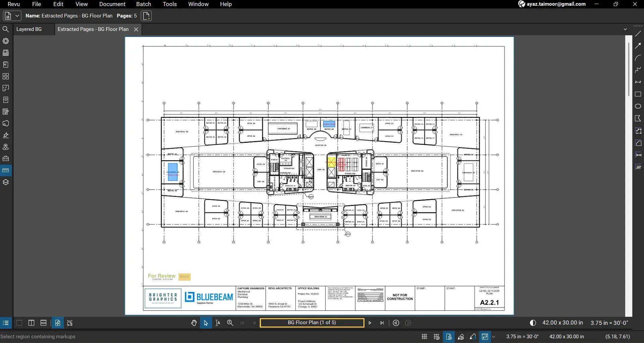Screen dimensions: 644x343
Task: Expand the document tabs list chevron
Action: pyautogui.click(x=625, y=29)
